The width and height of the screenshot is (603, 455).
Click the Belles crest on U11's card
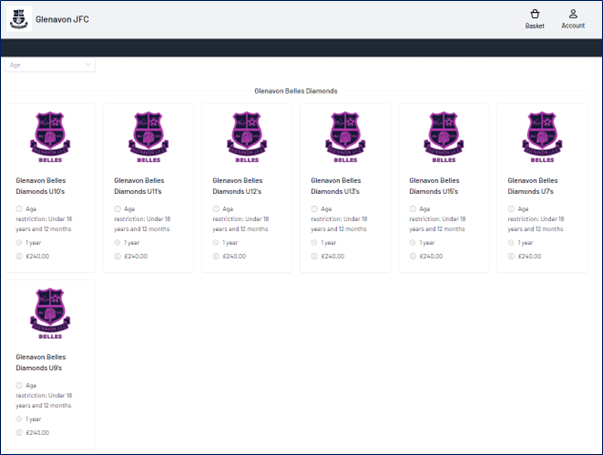149,137
